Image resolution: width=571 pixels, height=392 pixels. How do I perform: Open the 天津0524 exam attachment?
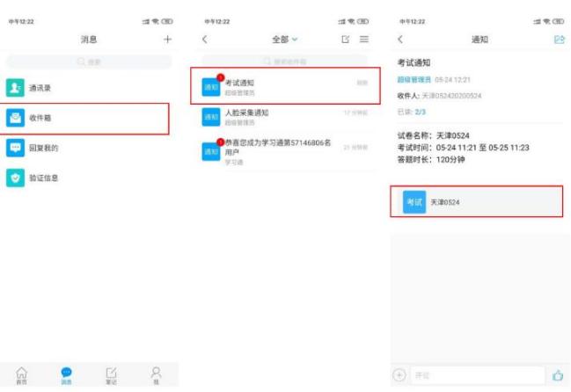pos(476,202)
